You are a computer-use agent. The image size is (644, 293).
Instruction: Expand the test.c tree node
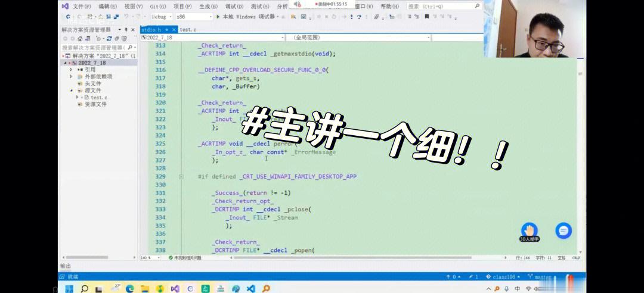click(x=77, y=97)
